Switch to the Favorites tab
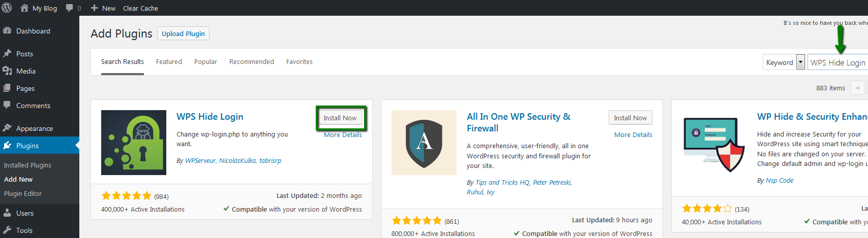 click(x=300, y=61)
